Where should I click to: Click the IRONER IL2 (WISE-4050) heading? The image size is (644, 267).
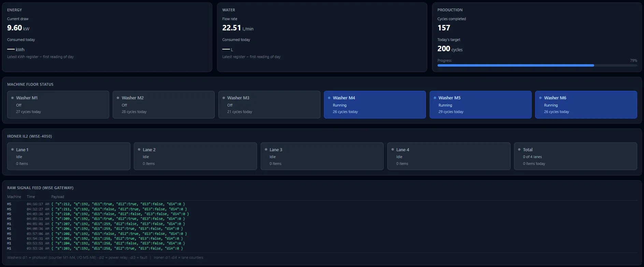click(29, 137)
